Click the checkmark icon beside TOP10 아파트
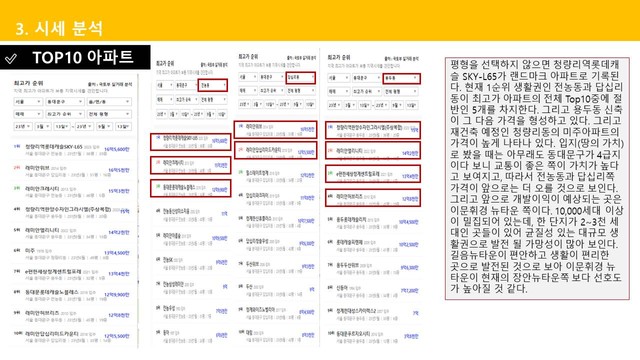Viewport: 640px width, 360px height. (x=11, y=59)
